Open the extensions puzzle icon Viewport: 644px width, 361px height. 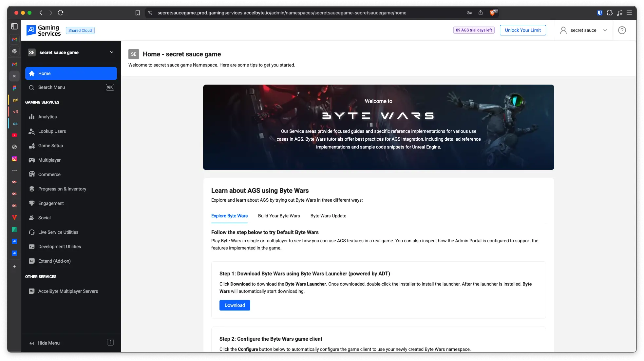[610, 13]
